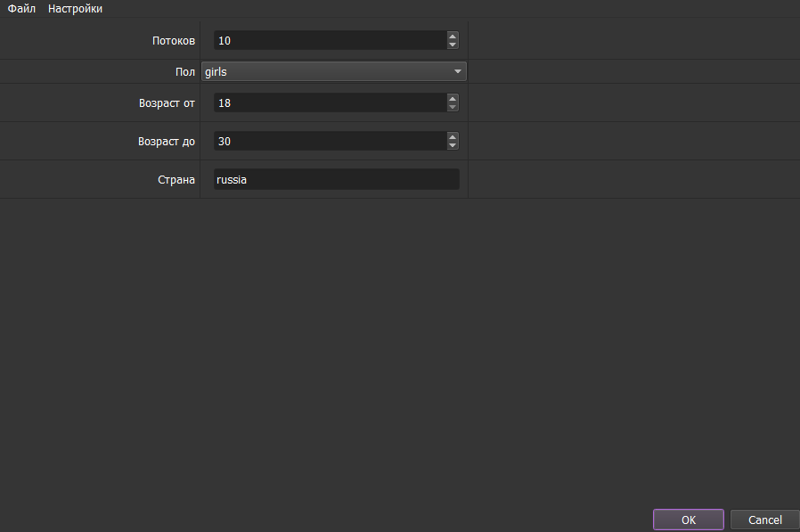Click the Страна text field containing russia
Image resolution: width=800 pixels, height=532 pixels.
(337, 179)
